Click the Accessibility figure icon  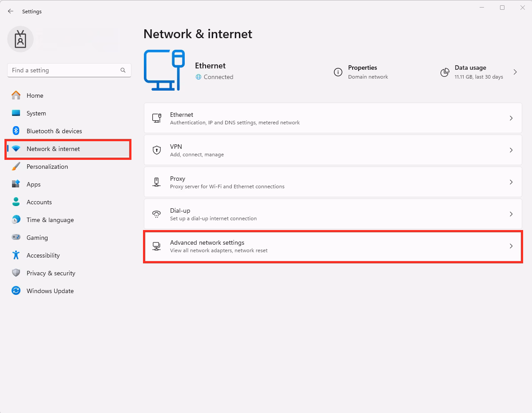pyautogui.click(x=16, y=255)
